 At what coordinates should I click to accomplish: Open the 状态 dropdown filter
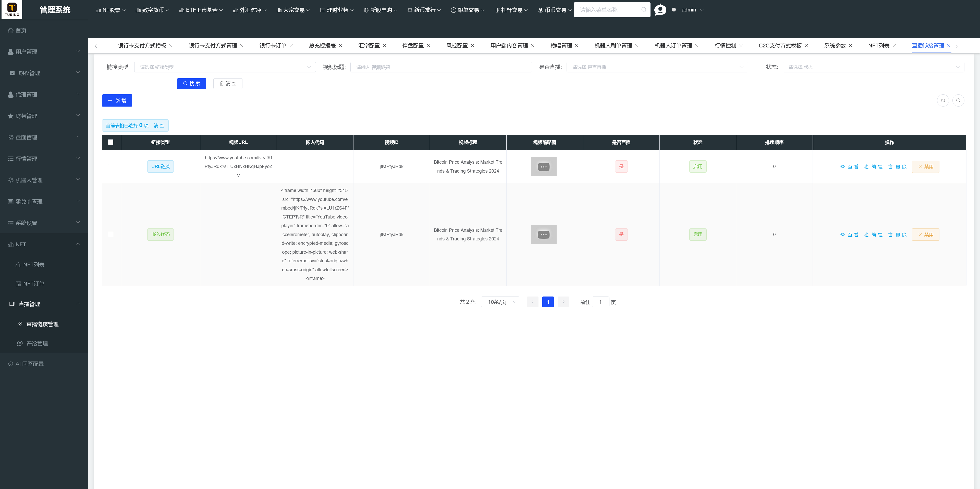(x=873, y=67)
